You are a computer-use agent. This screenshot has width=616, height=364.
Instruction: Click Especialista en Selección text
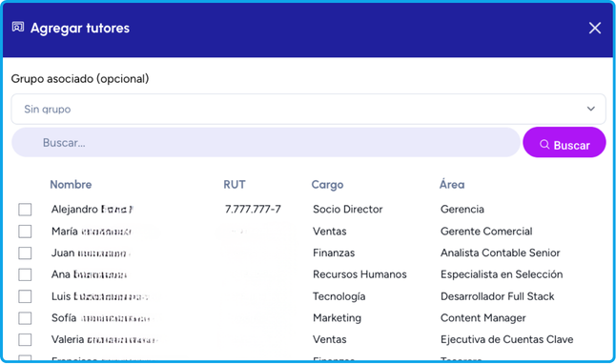(x=502, y=274)
